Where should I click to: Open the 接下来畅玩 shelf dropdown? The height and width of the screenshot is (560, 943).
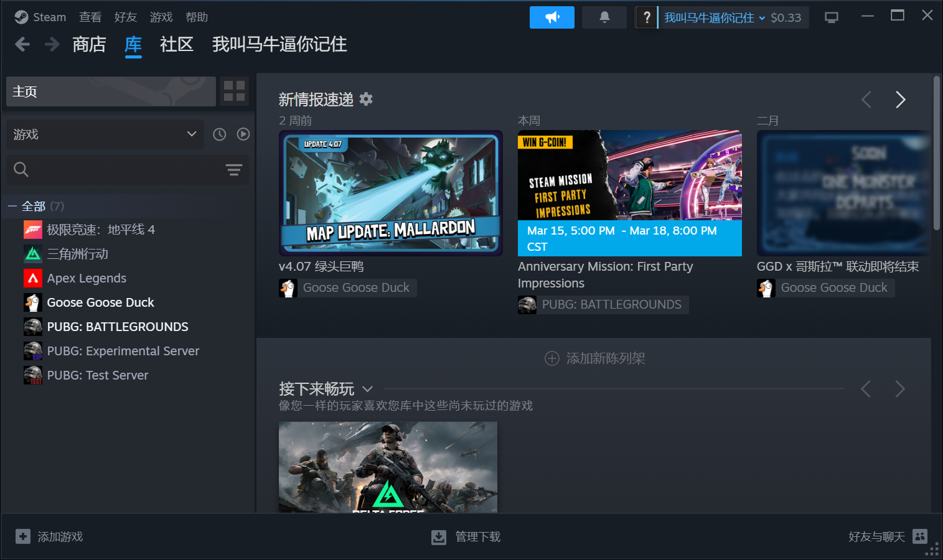pos(367,389)
